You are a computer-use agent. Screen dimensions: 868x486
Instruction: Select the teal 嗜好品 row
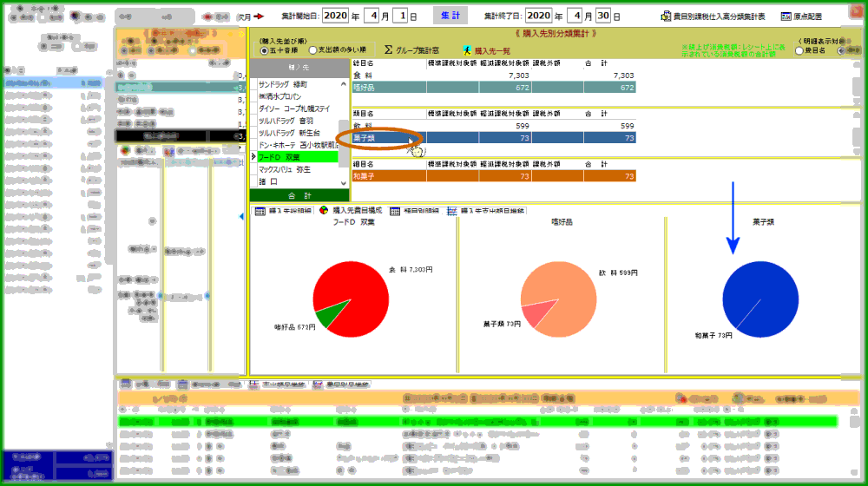click(x=494, y=88)
